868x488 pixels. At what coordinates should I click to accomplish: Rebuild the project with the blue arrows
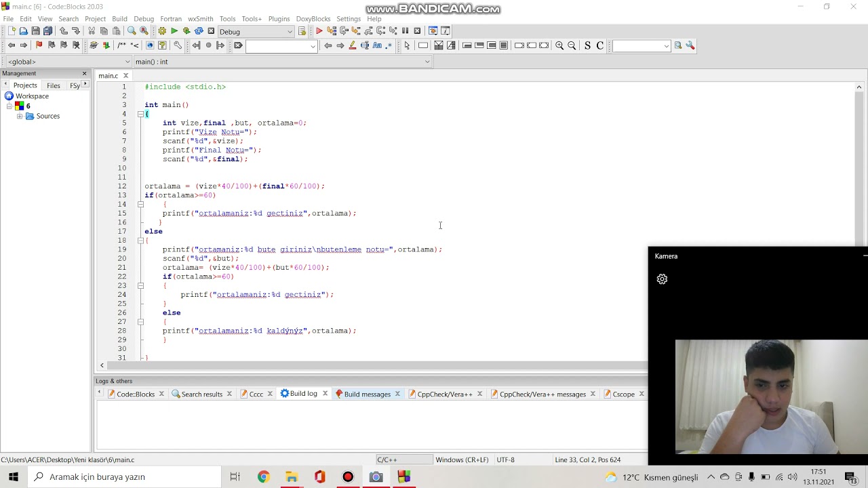click(x=199, y=31)
